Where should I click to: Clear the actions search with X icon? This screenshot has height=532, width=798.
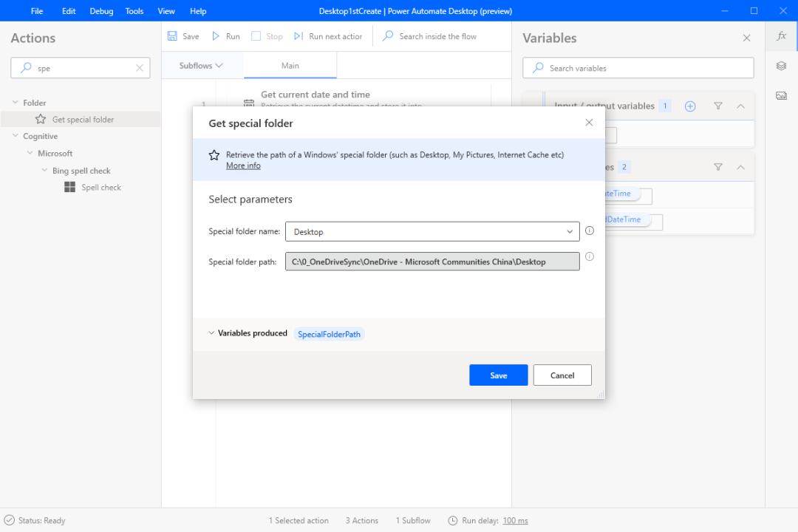coord(140,68)
